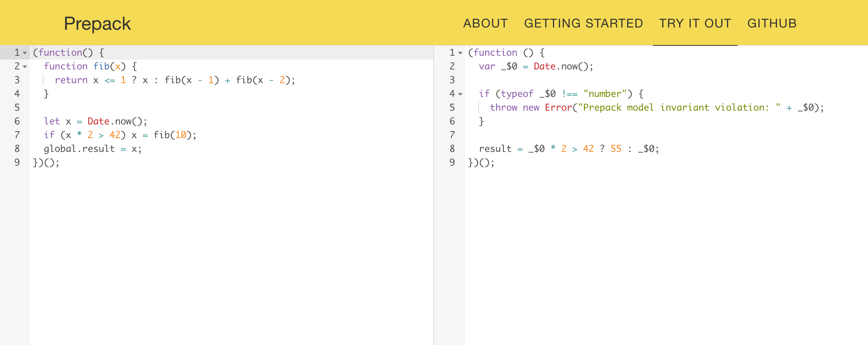Click line number 7 in output editor gutter

click(x=452, y=135)
